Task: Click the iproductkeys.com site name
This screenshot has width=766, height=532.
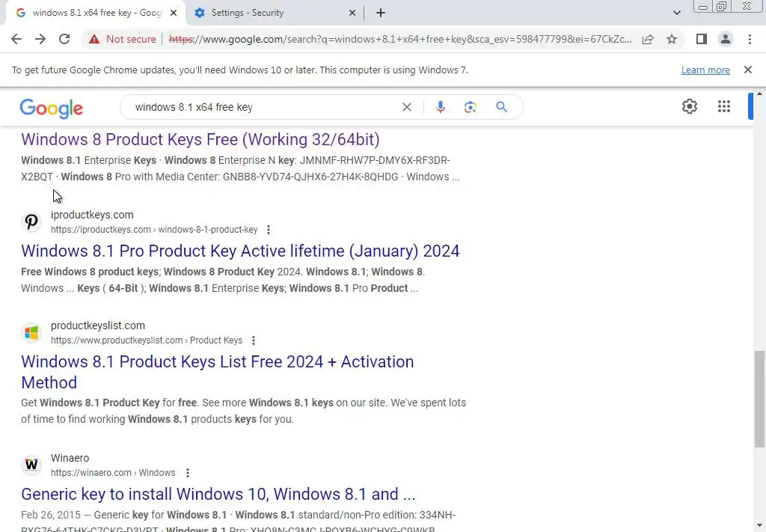Action: click(x=92, y=215)
